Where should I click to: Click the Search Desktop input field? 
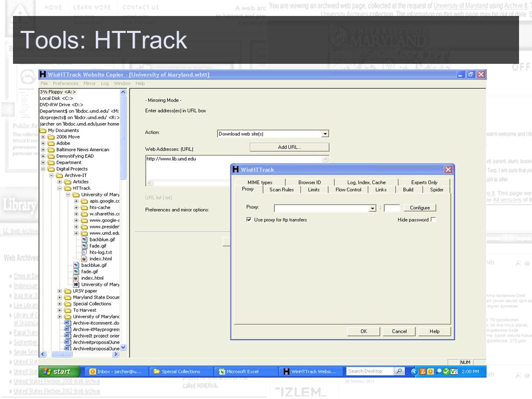point(370,372)
